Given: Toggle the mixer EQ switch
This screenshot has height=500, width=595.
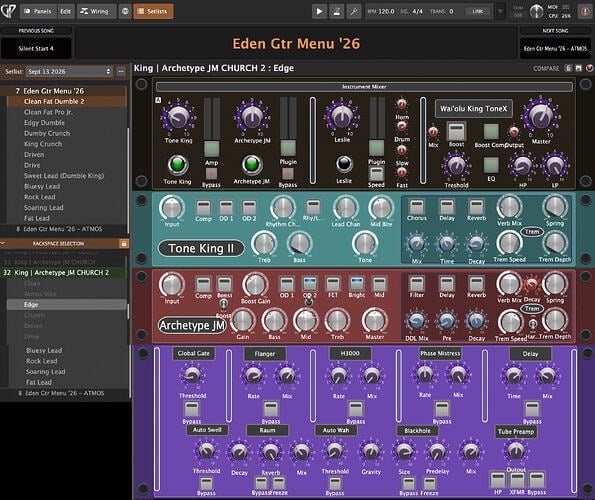Looking at the screenshot, I should (491, 165).
